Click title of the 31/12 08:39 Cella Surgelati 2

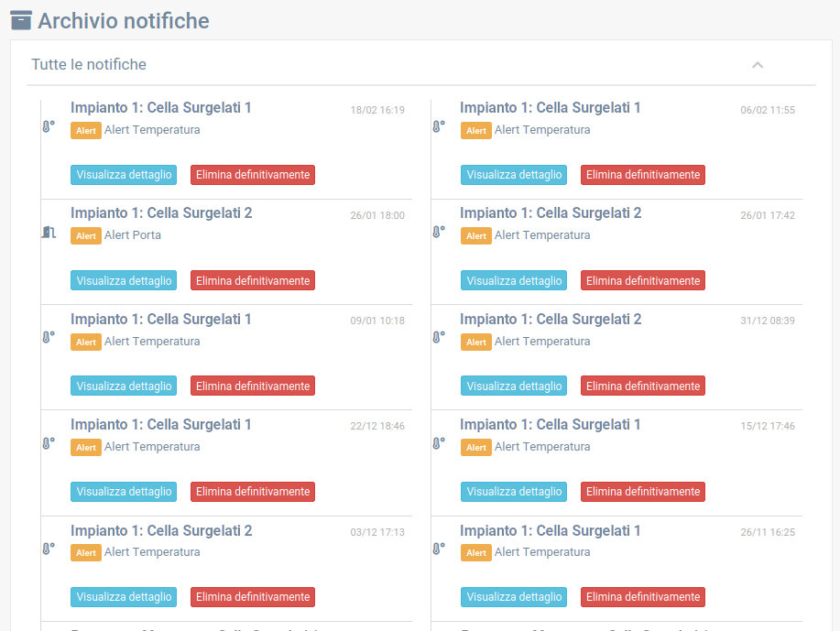pyautogui.click(x=550, y=319)
